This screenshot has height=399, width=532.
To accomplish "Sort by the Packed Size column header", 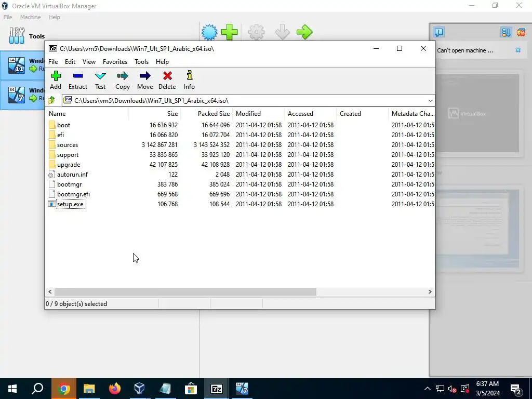I will 206,114.
